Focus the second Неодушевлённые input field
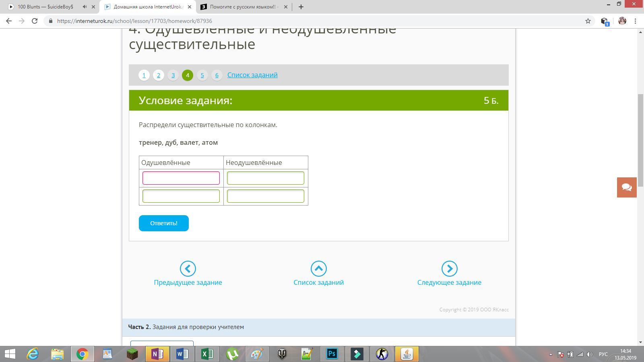644x362 pixels. (266, 196)
